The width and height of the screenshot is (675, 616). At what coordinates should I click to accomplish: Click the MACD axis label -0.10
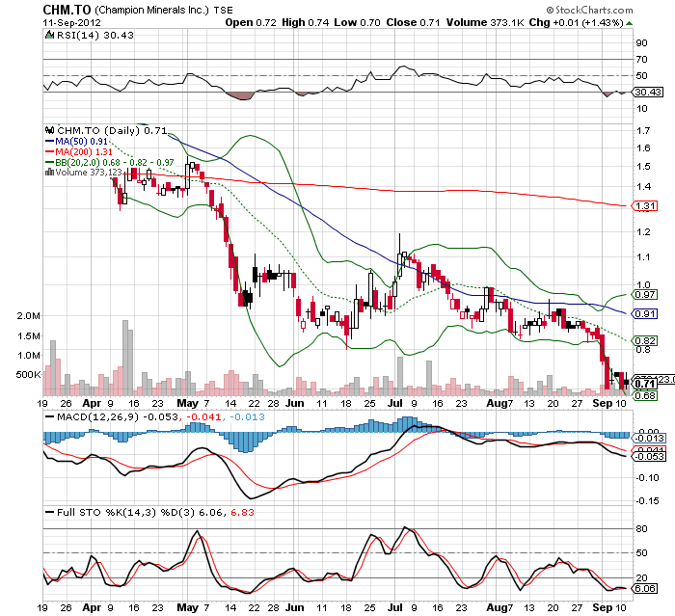pyautogui.click(x=647, y=478)
